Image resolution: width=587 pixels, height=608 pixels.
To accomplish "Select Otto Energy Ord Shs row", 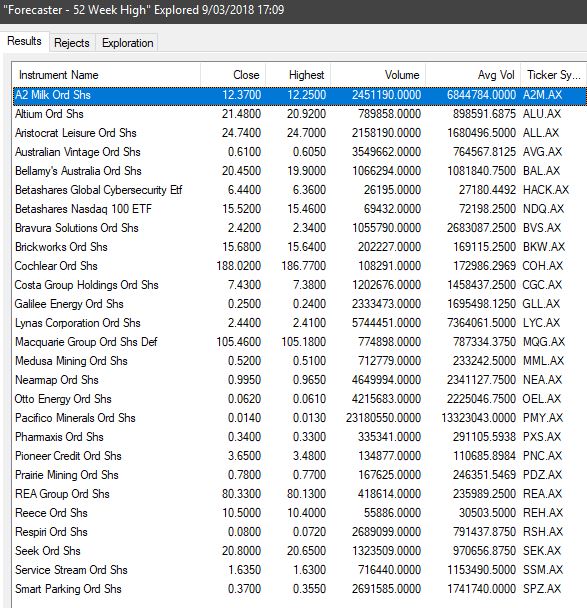I will click(x=300, y=399).
